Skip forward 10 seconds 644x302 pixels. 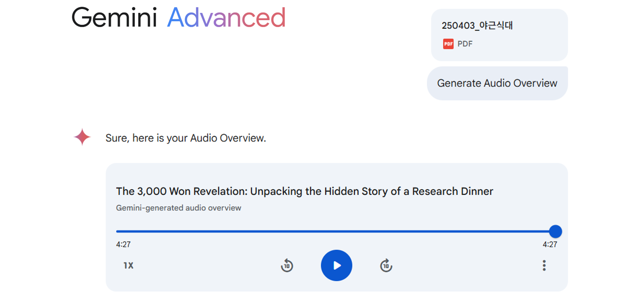(386, 265)
